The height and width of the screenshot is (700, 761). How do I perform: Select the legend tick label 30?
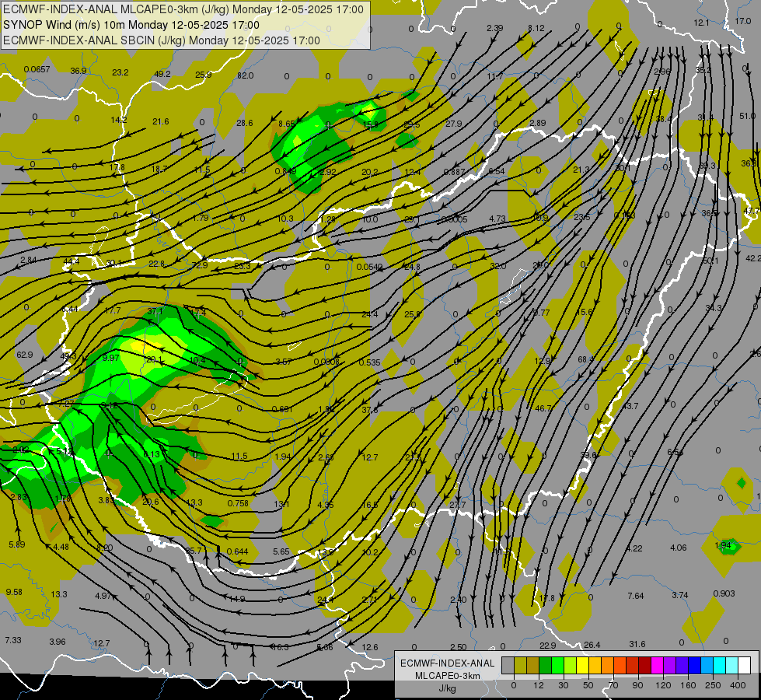tap(563, 685)
